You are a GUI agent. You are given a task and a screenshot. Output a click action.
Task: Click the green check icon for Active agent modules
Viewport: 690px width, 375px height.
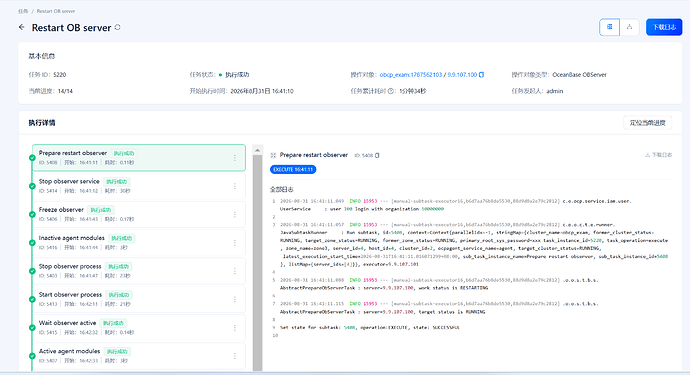tap(32, 356)
